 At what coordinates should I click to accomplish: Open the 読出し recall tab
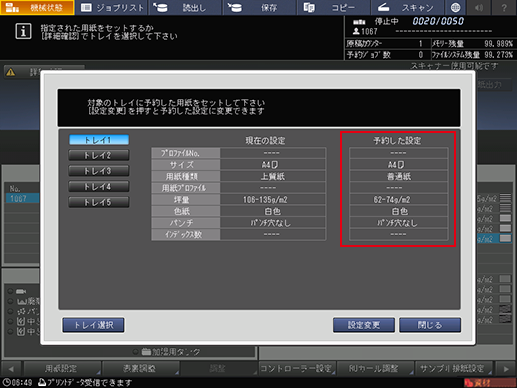pyautogui.click(x=186, y=7)
